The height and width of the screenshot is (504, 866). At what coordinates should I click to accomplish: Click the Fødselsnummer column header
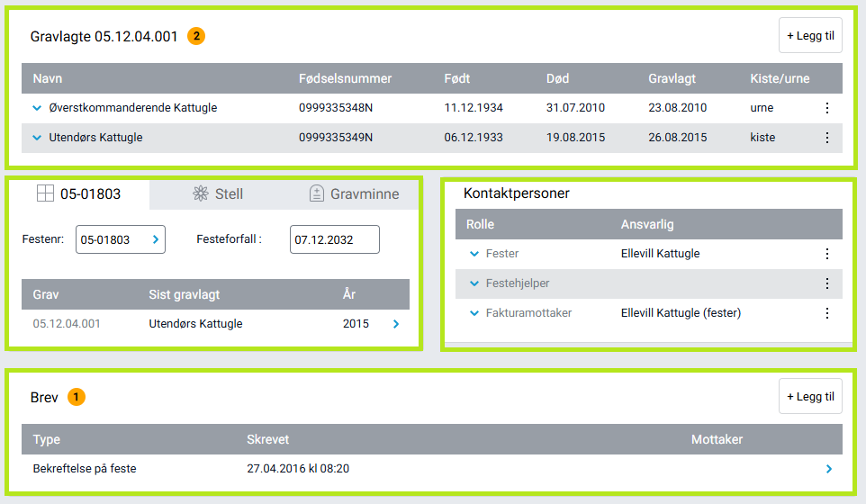click(x=345, y=78)
